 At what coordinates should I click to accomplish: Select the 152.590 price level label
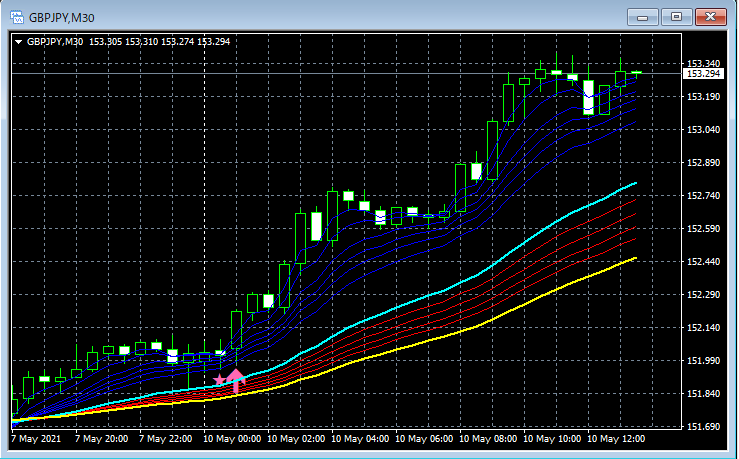click(703, 229)
